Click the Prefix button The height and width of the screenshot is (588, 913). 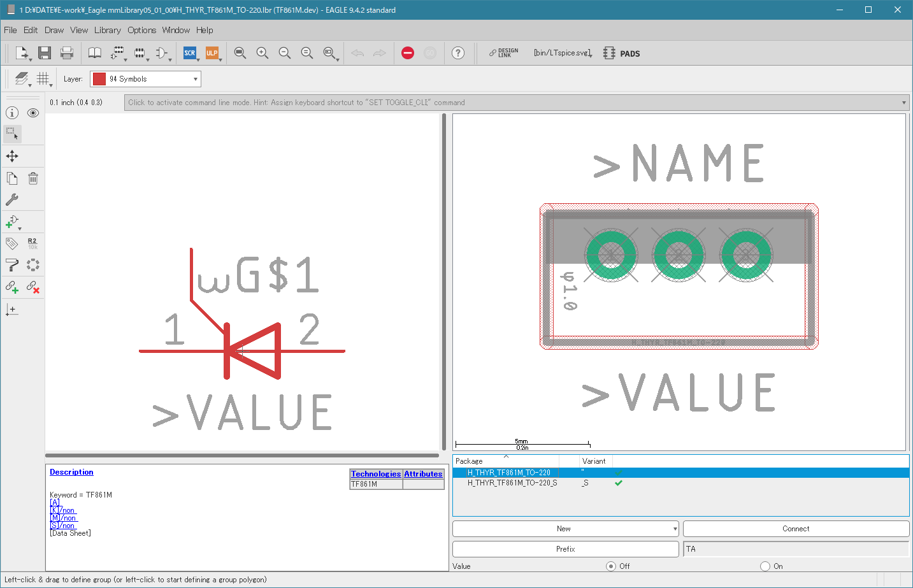point(565,549)
